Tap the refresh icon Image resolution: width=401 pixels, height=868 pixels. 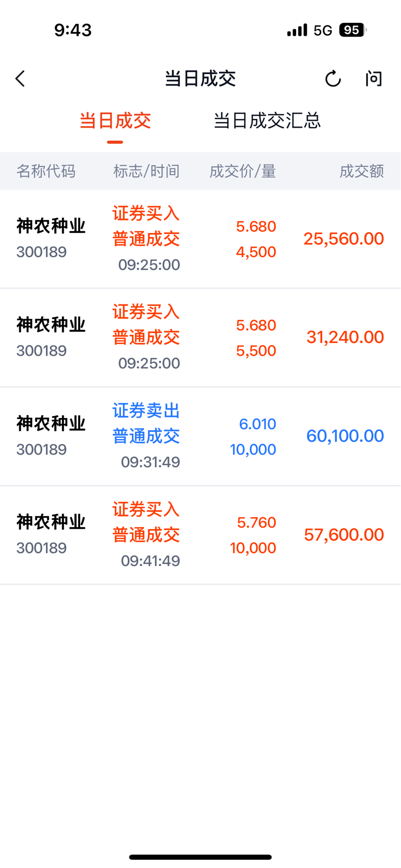pyautogui.click(x=333, y=79)
